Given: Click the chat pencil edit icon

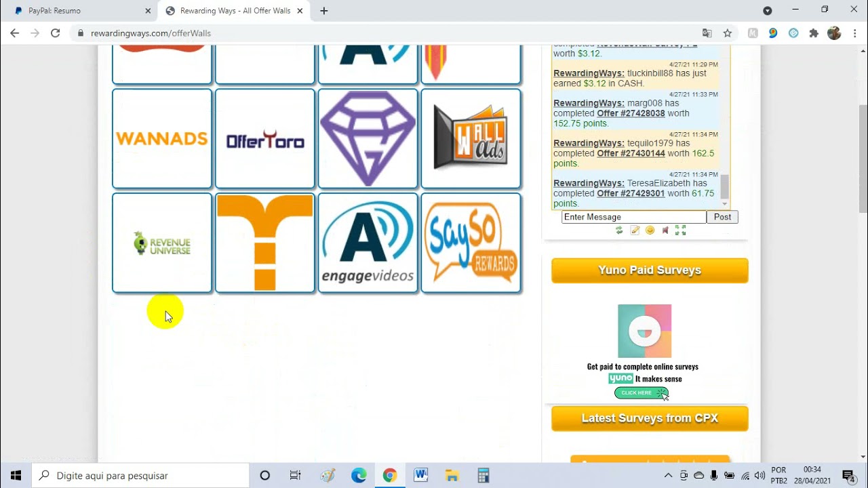Looking at the screenshot, I should [x=635, y=230].
